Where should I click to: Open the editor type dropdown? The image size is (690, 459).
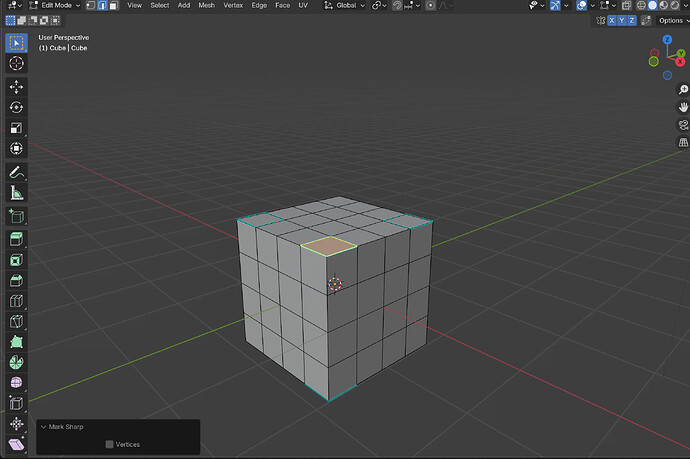point(15,5)
